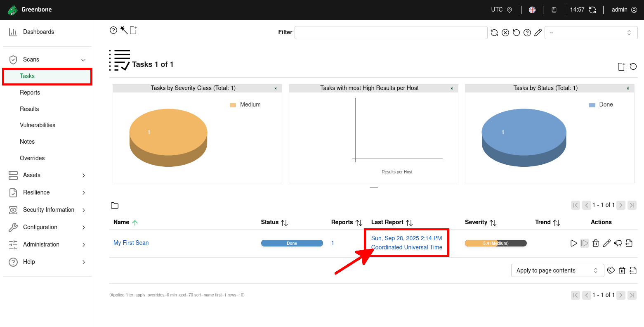Click the new task icon beside the wizard
644x327 pixels.
pyautogui.click(x=133, y=30)
